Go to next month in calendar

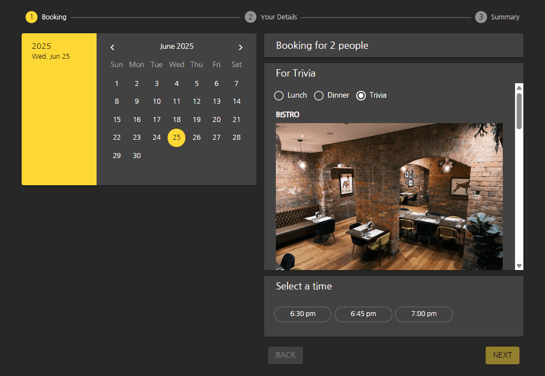[240, 47]
